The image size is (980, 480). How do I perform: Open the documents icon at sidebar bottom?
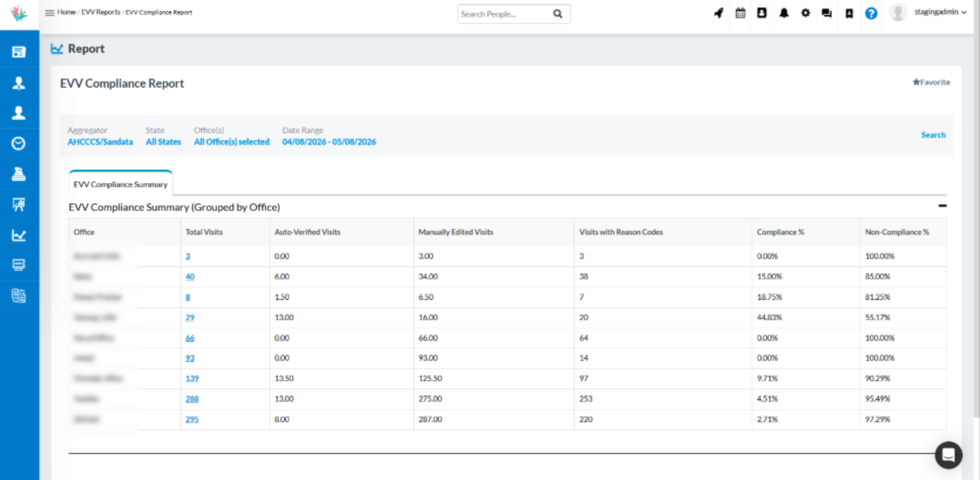(x=19, y=296)
